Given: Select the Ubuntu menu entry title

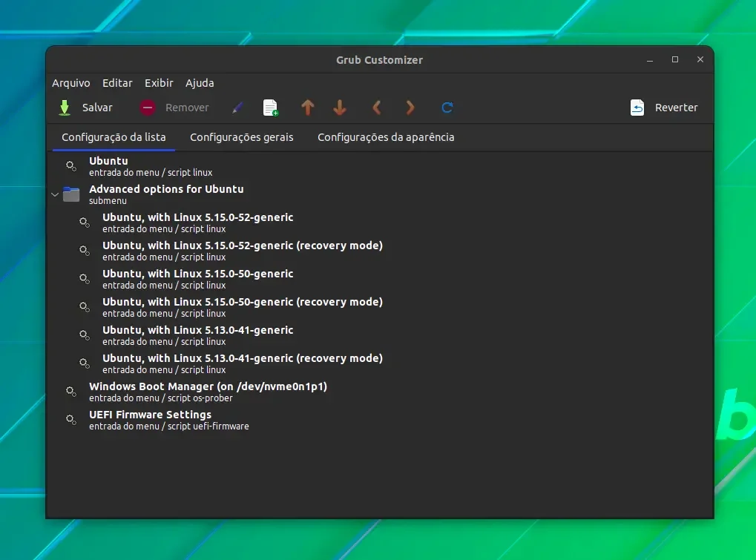Looking at the screenshot, I should coord(108,161).
